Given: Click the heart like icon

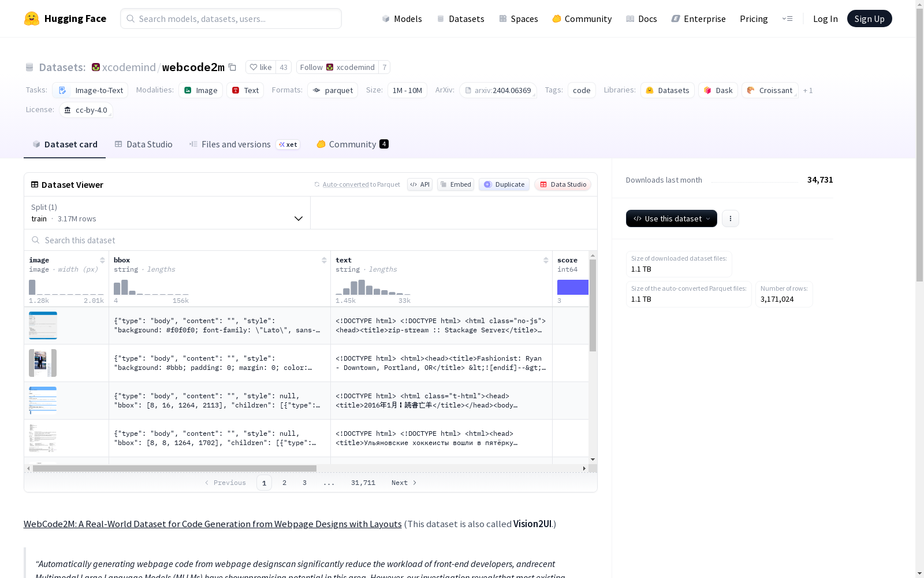Looking at the screenshot, I should 253,67.
